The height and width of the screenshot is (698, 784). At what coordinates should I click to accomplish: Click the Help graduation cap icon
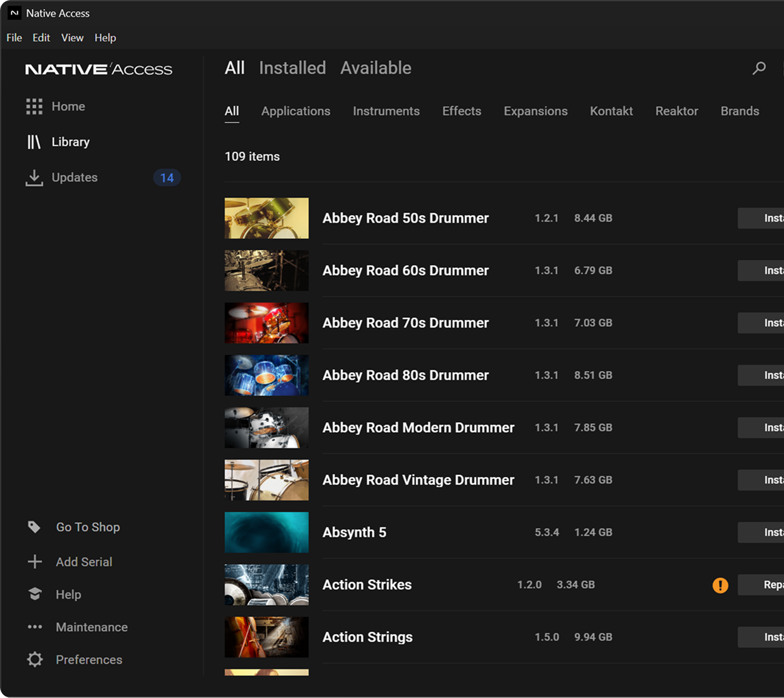pyautogui.click(x=35, y=594)
